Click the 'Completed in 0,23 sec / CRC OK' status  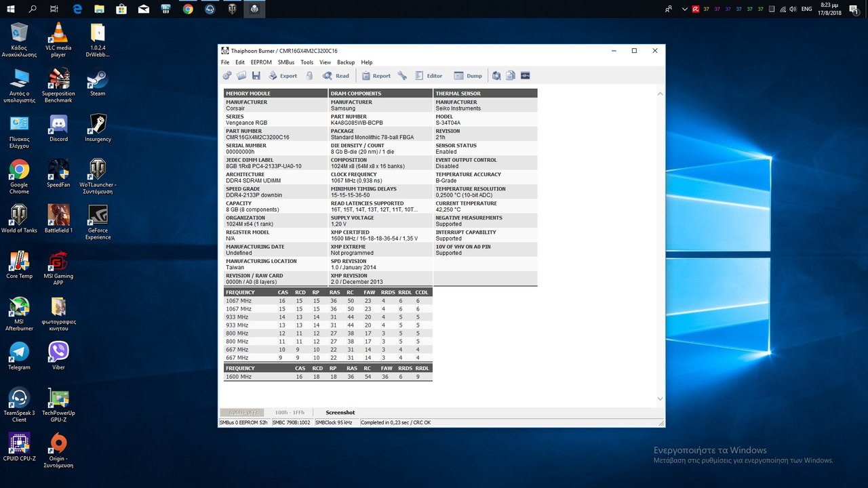point(395,422)
